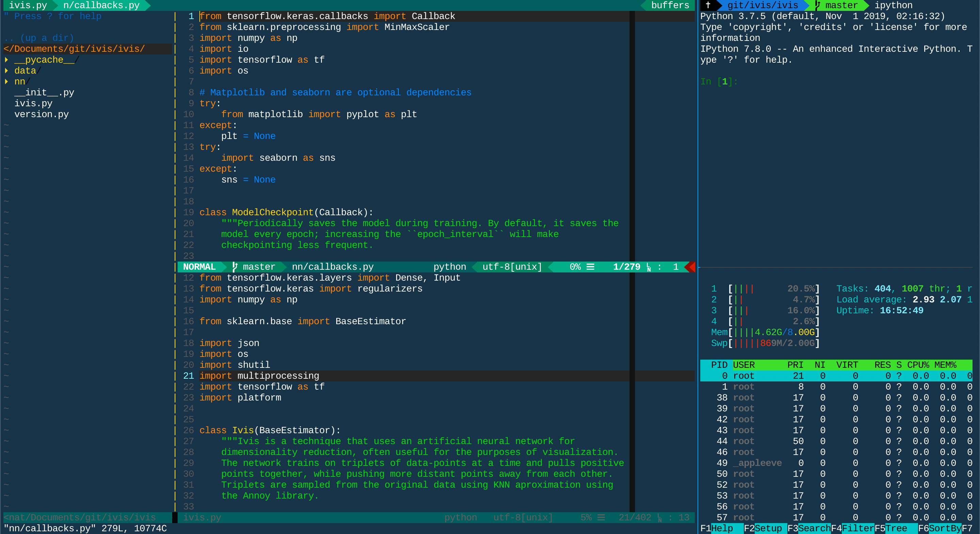The width and height of the screenshot is (980, 534).
Task: Click the CPU 3 usage meter at 16.0%
Action: point(765,311)
